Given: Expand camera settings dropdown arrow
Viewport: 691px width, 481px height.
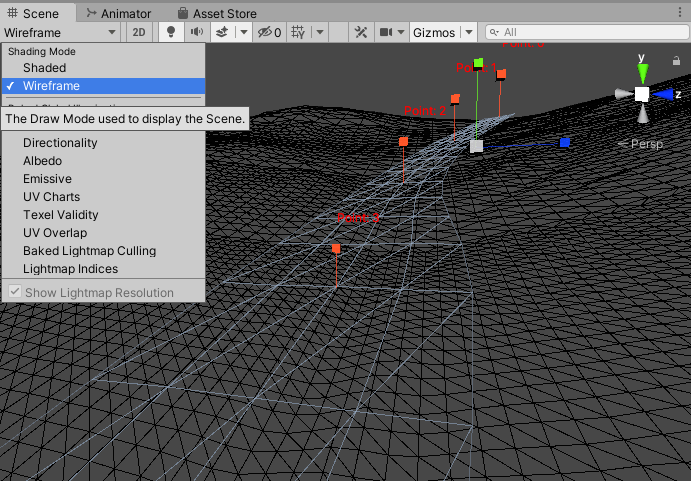Looking at the screenshot, I should click(401, 32).
